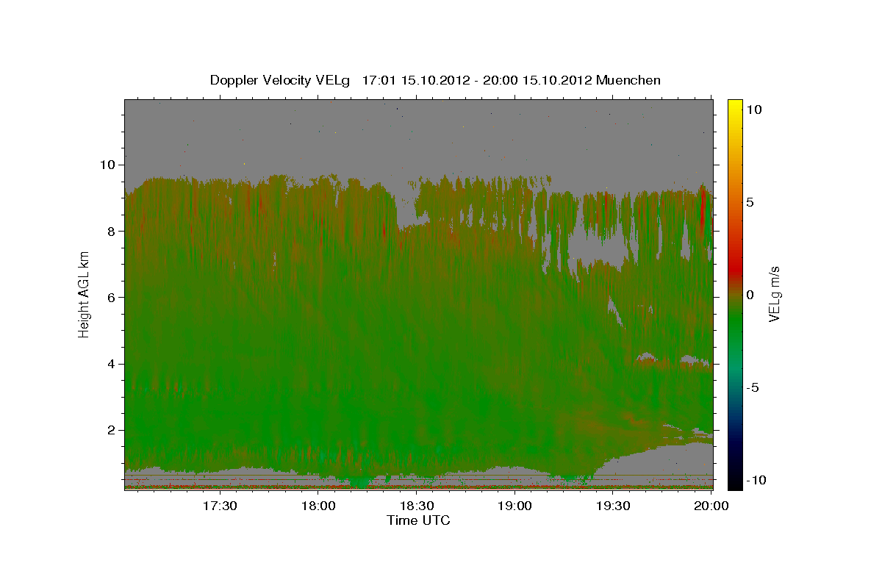Click the height axis label '8'

(112, 231)
